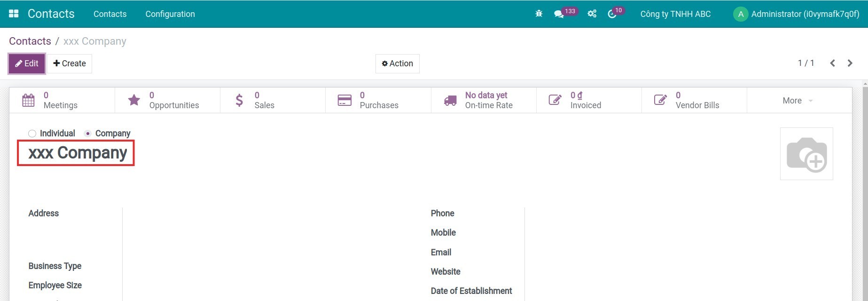Viewport: 868px width, 301px height.
Task: Open On-time Rate truck stat button
Action: point(483,100)
